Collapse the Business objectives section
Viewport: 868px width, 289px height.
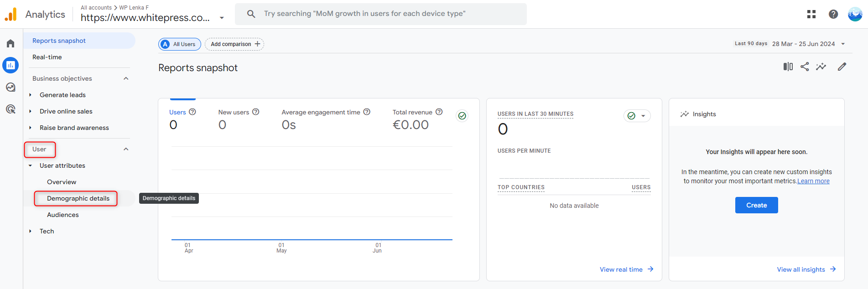(126, 78)
